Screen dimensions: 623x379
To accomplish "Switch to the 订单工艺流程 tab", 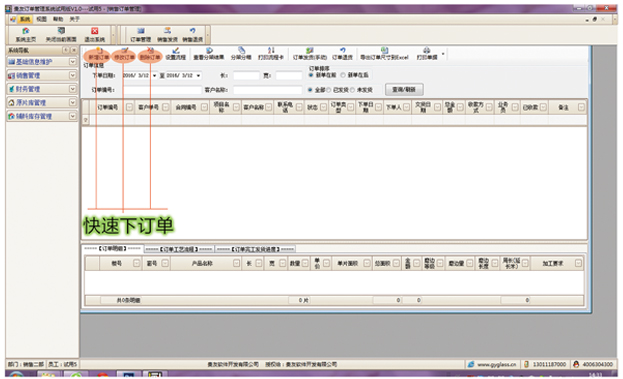I will (x=179, y=249).
